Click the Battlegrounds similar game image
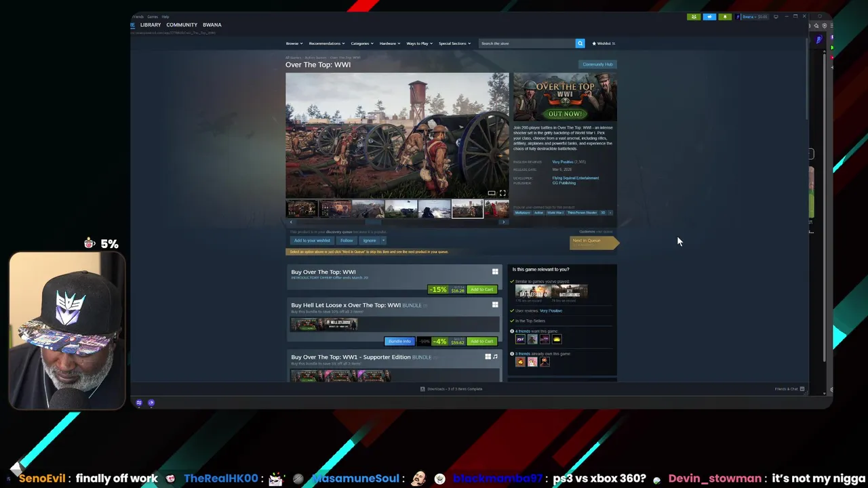Viewport: 868px width, 488px height. point(570,293)
